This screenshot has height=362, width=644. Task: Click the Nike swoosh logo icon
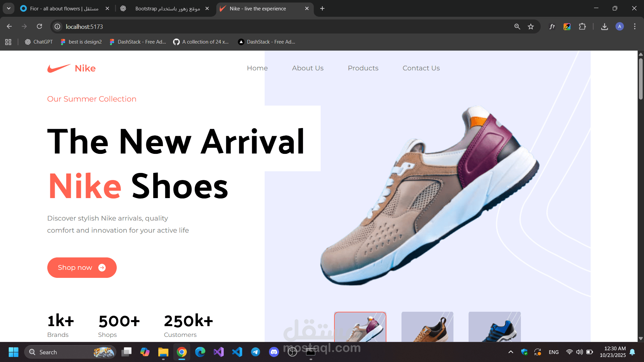coord(59,68)
